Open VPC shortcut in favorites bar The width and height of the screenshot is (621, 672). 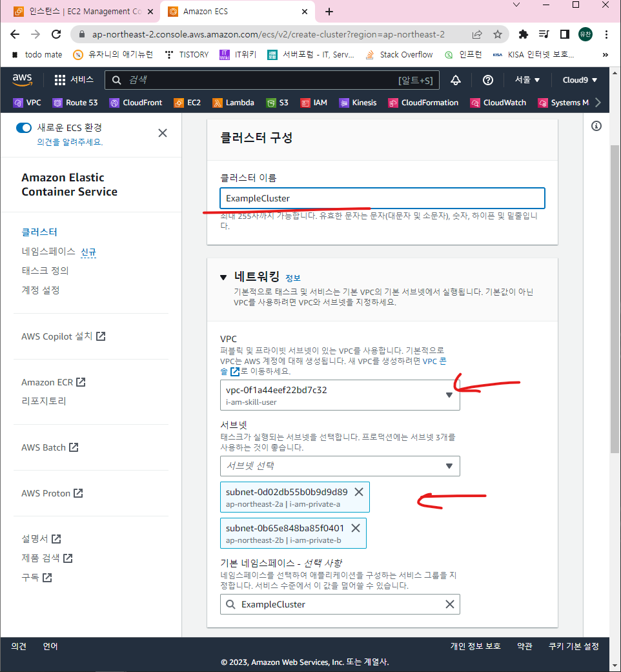27,103
